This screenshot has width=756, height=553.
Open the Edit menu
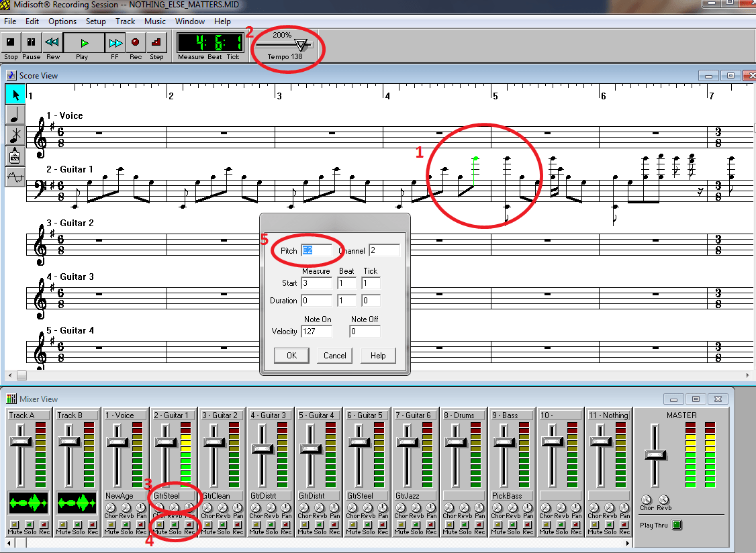click(32, 21)
